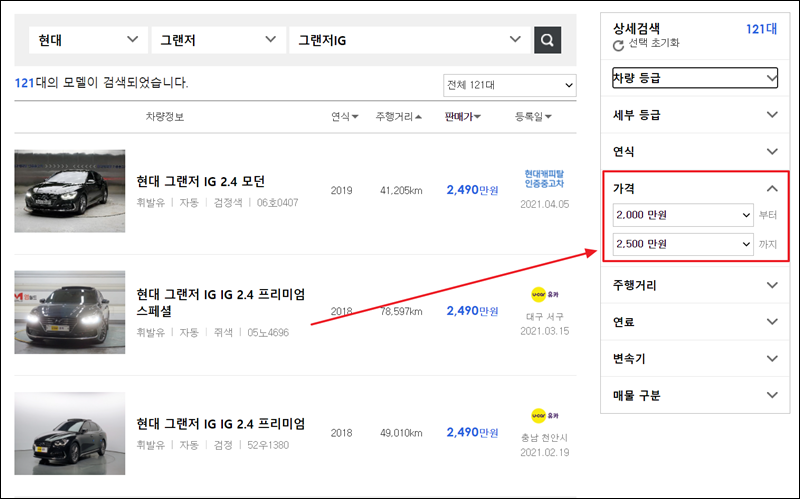This screenshot has width=800, height=499.
Task: Click the 121대의 모델이 검색되었습니다 message
Action: (102, 83)
